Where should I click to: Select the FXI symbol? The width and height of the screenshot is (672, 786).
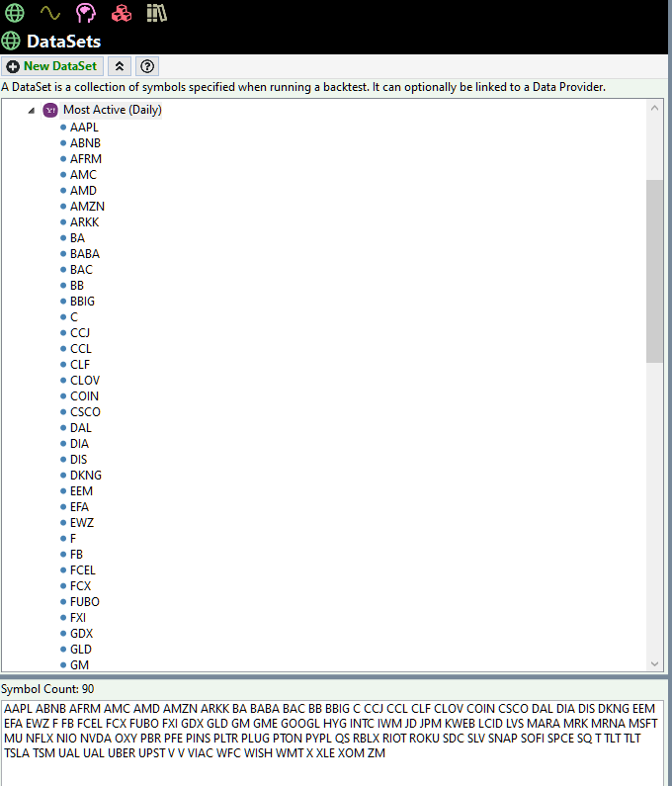tap(78, 617)
